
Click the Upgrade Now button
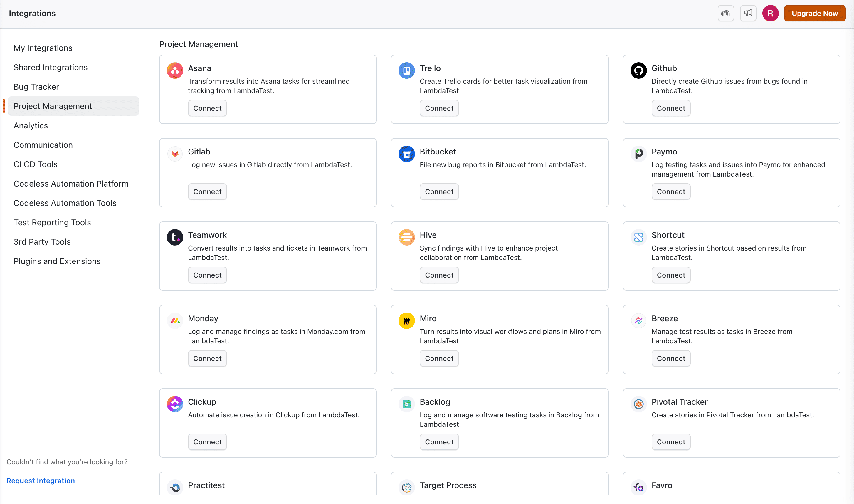(x=815, y=13)
